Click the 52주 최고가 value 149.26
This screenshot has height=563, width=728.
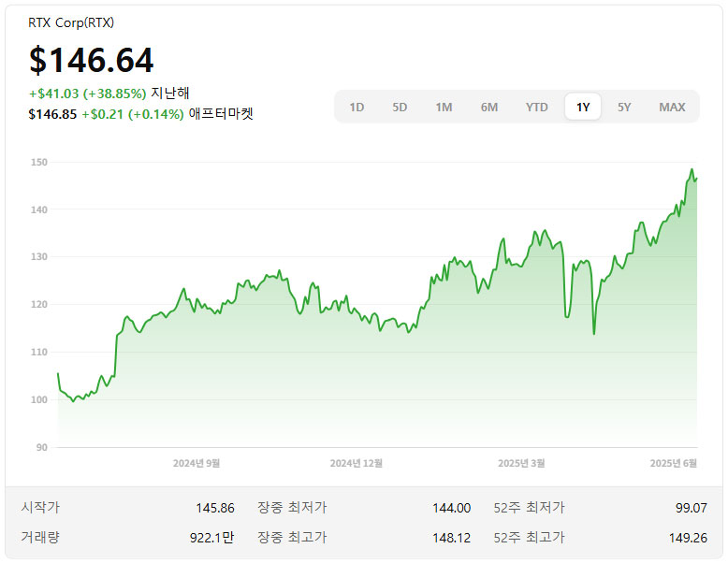point(688,538)
